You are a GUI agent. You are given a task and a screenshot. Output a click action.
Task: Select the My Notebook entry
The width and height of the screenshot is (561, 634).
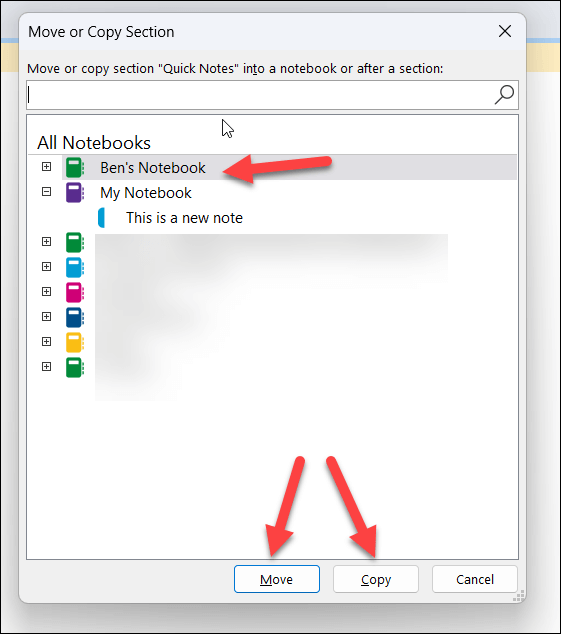(x=146, y=193)
